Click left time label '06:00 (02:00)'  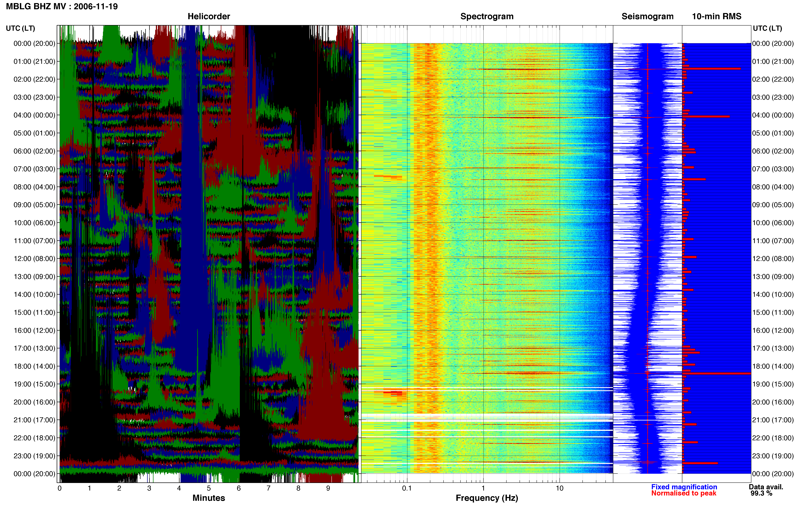coord(34,151)
